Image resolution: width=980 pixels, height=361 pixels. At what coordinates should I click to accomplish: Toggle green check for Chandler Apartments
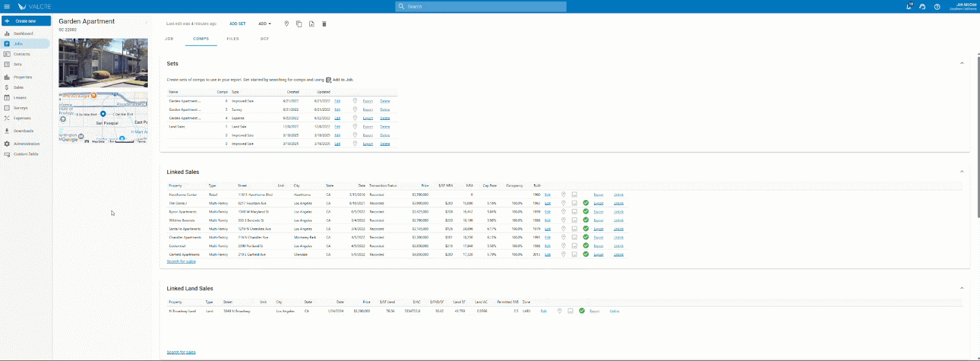[x=586, y=237]
